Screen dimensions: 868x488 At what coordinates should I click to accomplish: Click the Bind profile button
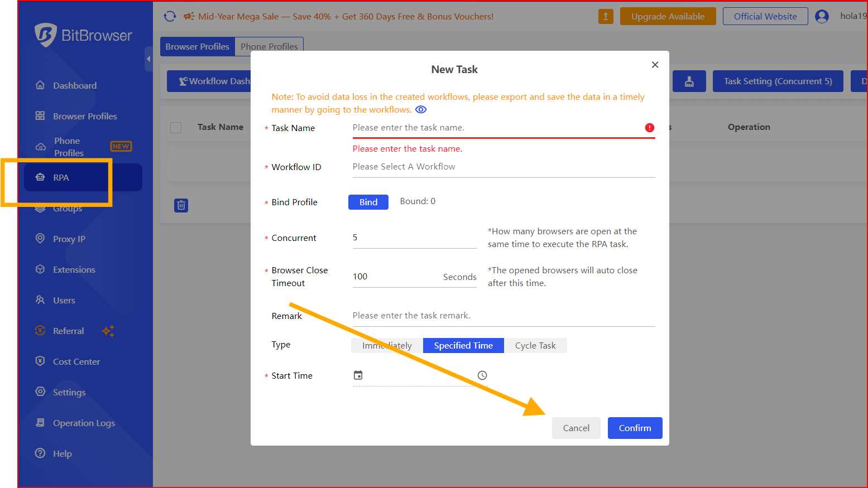click(x=368, y=202)
